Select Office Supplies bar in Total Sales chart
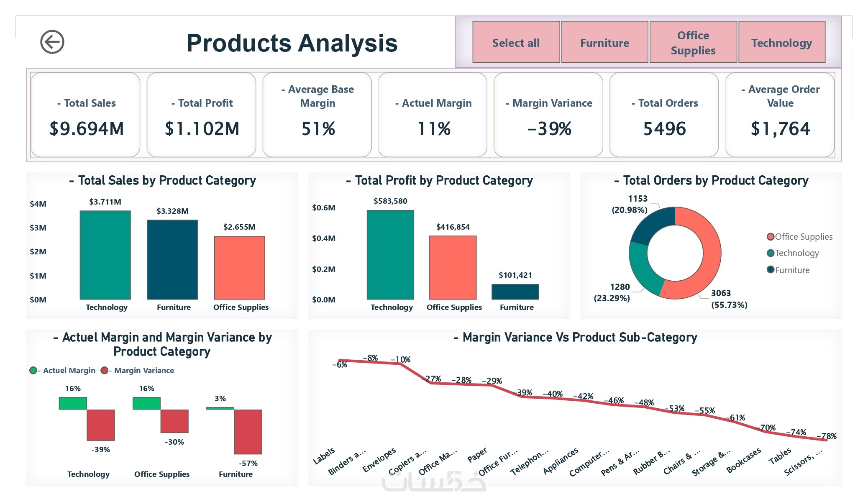This screenshot has height=502, width=868. coord(239,268)
